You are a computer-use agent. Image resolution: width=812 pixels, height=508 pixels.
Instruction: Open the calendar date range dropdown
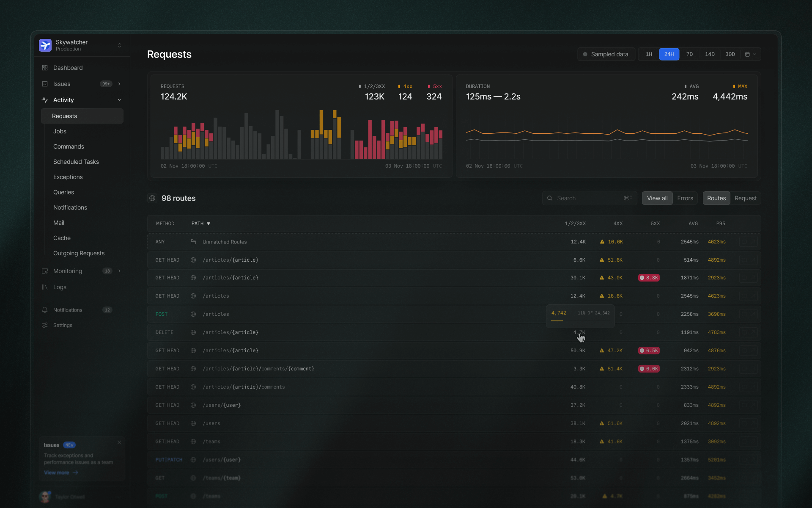pos(750,54)
